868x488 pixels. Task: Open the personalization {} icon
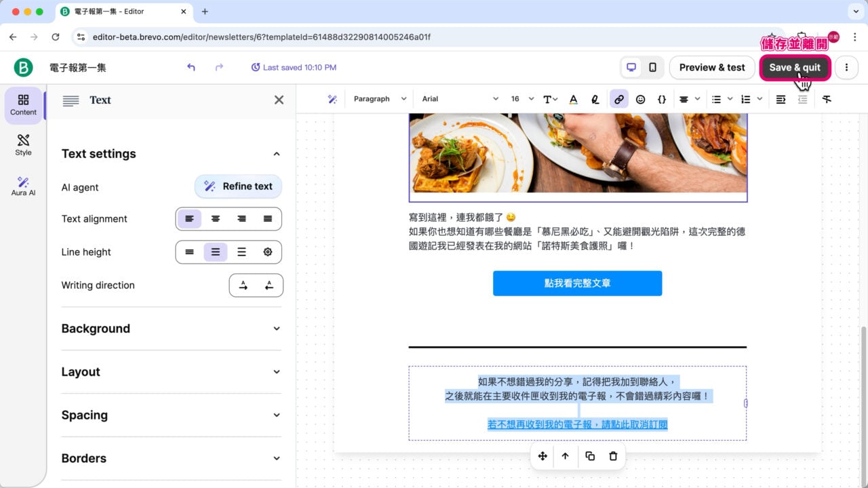662,99
